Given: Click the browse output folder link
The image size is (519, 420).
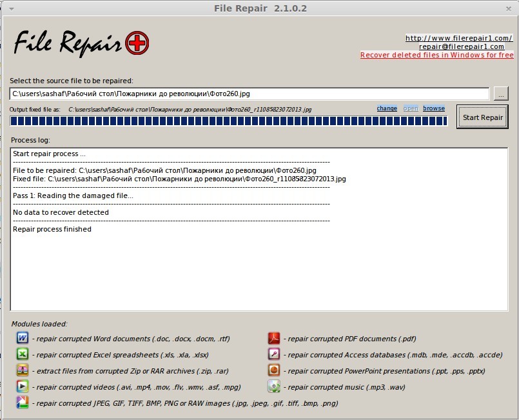Looking at the screenshot, I should [434, 108].
